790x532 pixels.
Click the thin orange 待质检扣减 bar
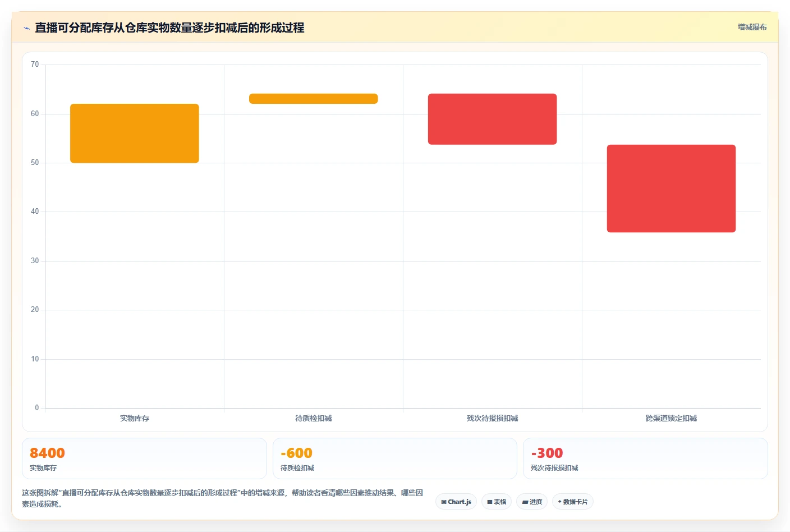point(313,99)
